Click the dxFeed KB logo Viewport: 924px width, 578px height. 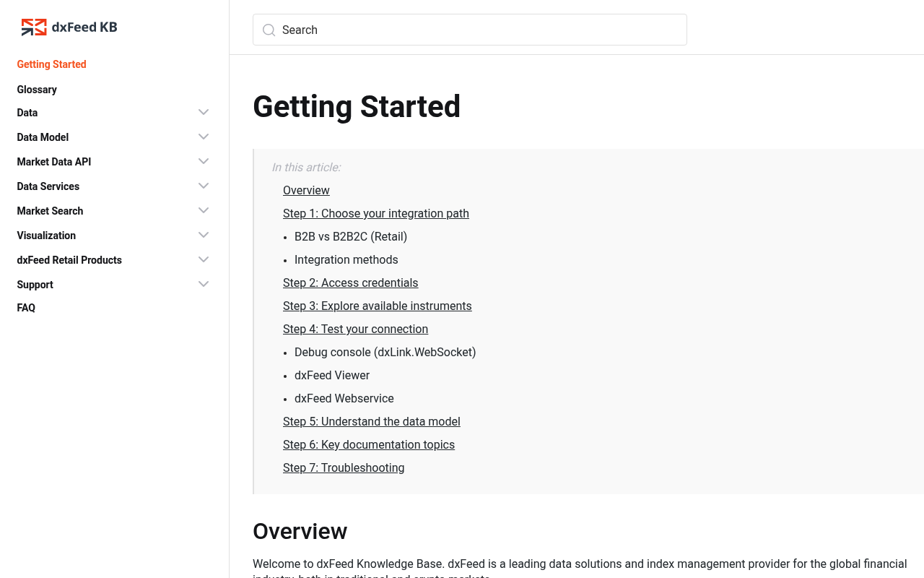69,27
